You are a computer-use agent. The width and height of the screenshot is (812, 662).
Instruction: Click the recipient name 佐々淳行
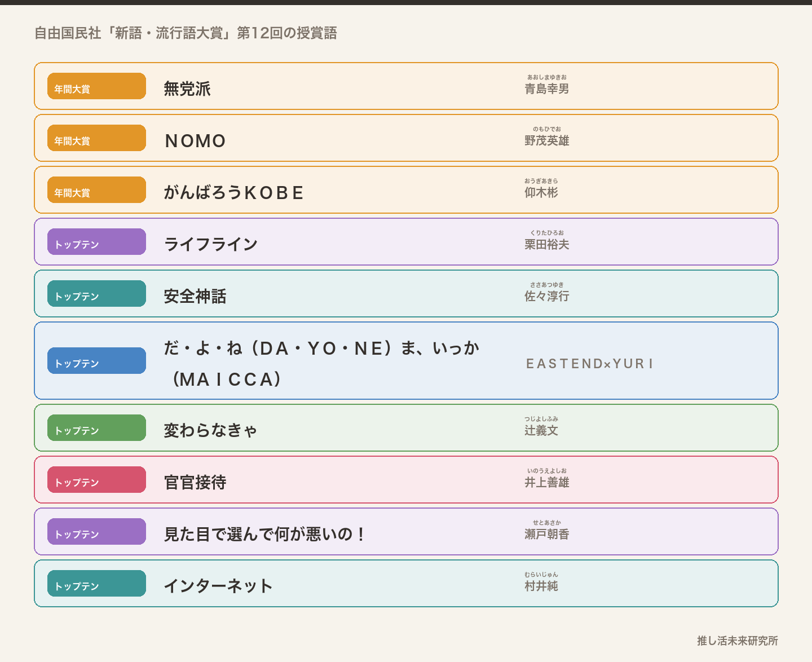pos(547,296)
